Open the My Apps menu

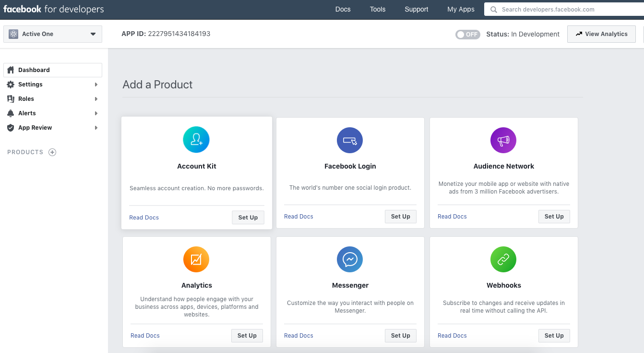[461, 9]
